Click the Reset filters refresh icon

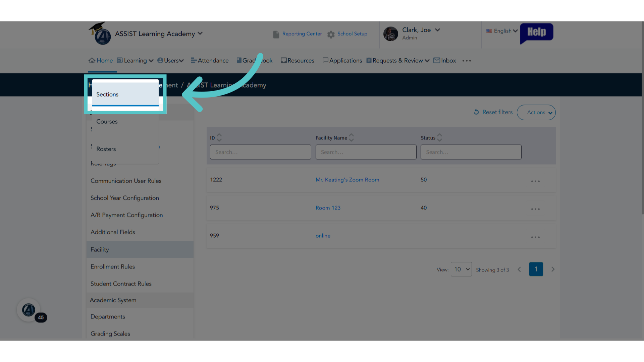pyautogui.click(x=476, y=112)
